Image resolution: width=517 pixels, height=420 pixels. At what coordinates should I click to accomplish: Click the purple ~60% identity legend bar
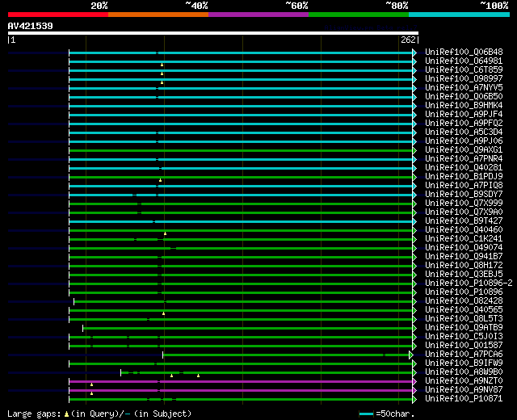pos(258,15)
